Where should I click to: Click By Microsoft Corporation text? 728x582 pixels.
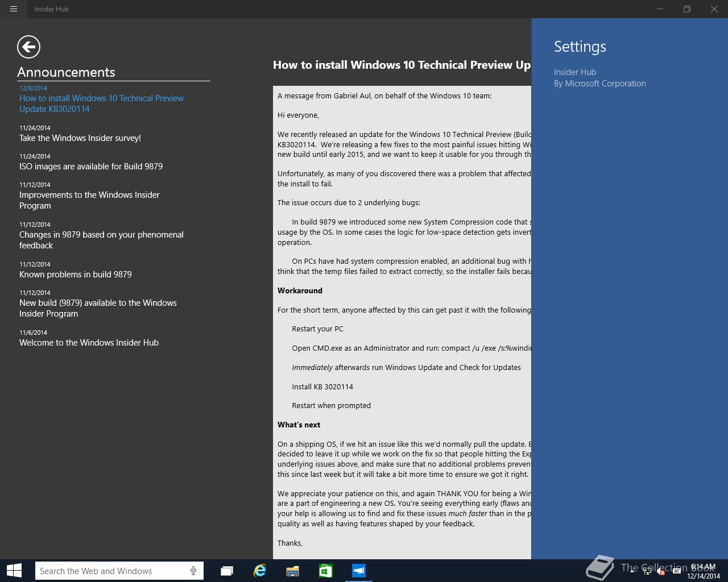tap(600, 84)
